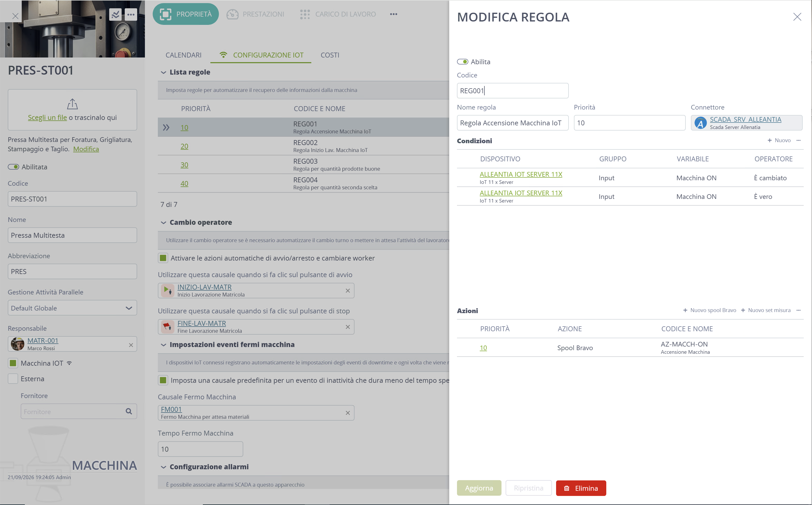Screen dimensions: 812x505
Task: Click the Tempo Fermo Macchina field
Action: [200, 449]
